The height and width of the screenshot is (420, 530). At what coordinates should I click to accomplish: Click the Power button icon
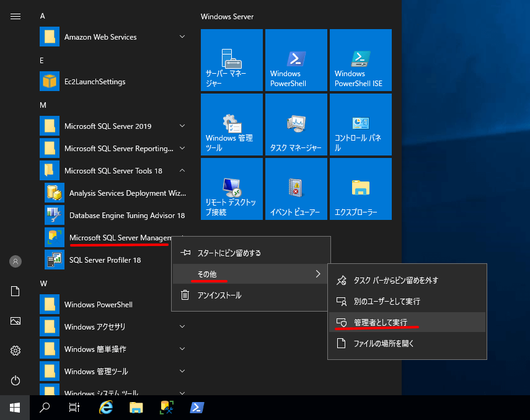15,380
